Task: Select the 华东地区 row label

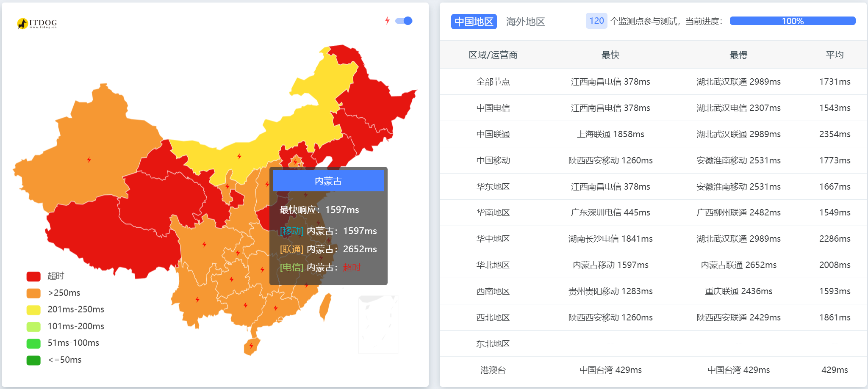Action: [x=493, y=187]
